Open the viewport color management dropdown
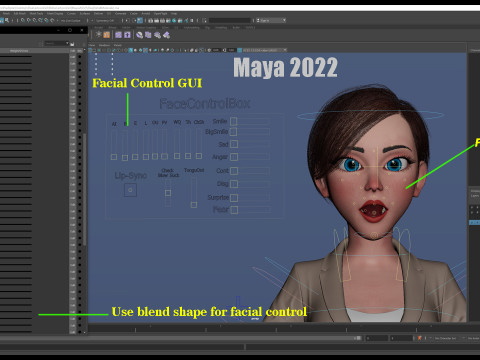The width and height of the screenshot is (480, 360). 264,50
